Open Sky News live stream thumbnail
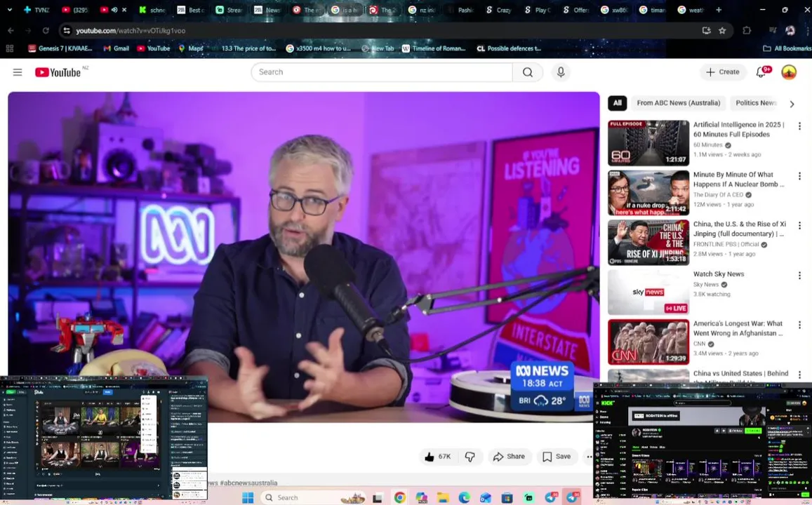The width and height of the screenshot is (812, 505). (x=648, y=292)
